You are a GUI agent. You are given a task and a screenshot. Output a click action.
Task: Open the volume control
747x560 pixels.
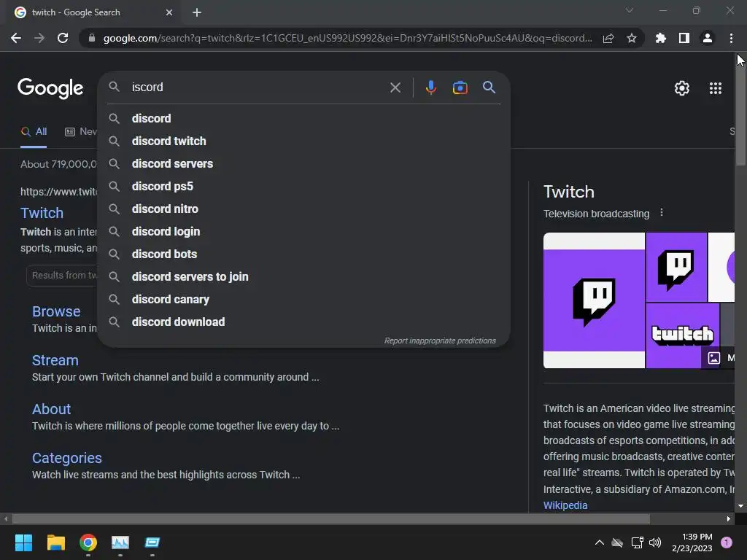655,542
